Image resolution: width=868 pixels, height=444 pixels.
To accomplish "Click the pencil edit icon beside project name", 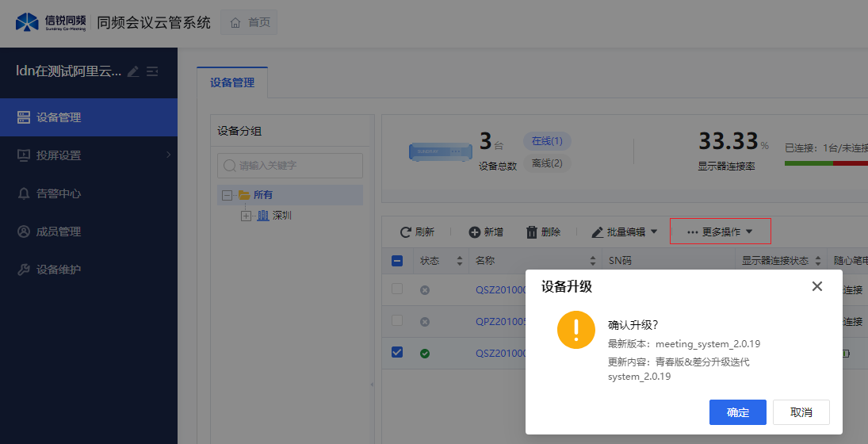I will (133, 71).
